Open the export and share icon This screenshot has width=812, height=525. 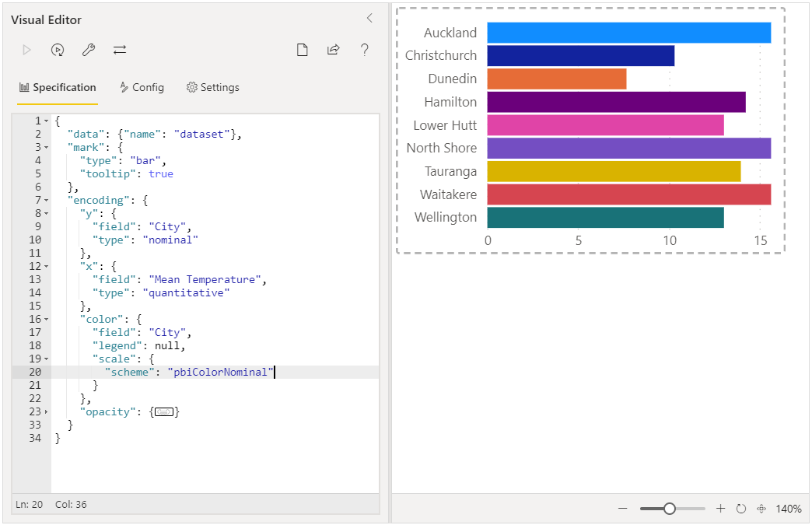[x=334, y=50]
